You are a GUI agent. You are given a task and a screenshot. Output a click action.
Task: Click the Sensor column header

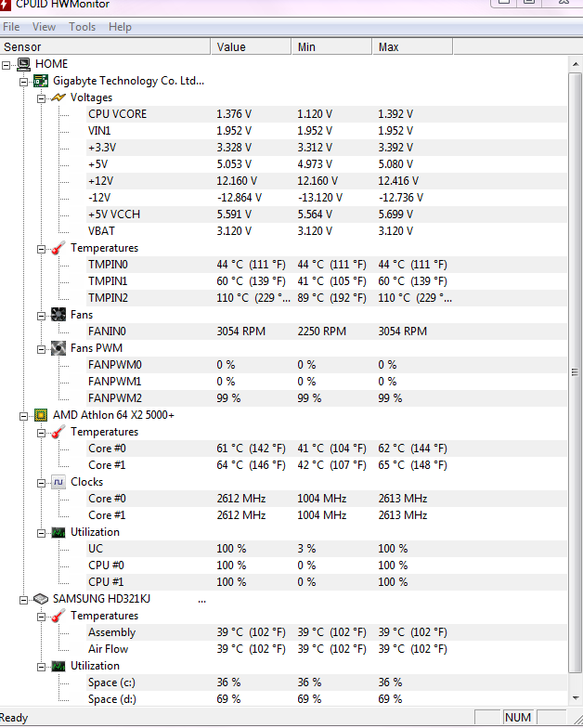pos(104,46)
